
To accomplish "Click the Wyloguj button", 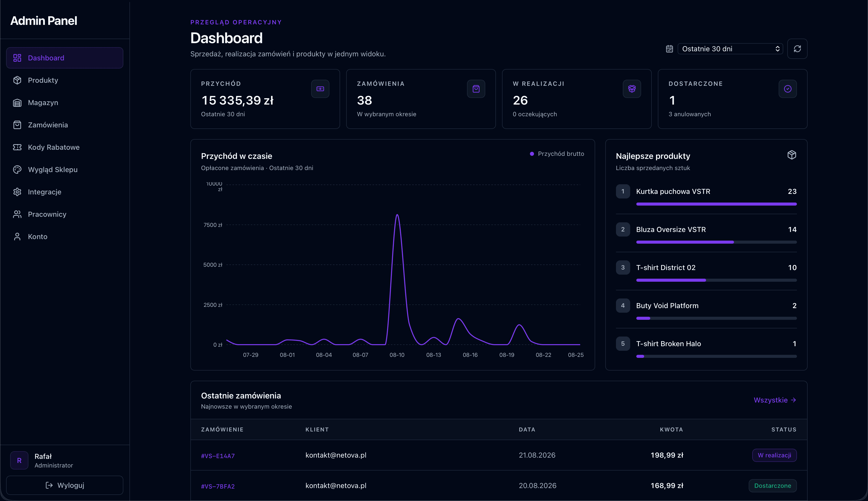I will (65, 485).
